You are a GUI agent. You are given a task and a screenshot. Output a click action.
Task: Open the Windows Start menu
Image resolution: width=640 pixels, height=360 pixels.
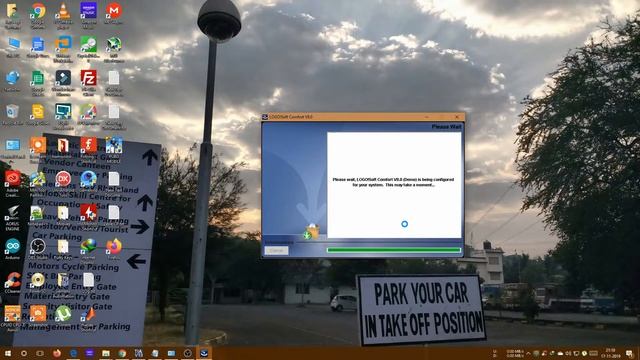(x=7, y=353)
